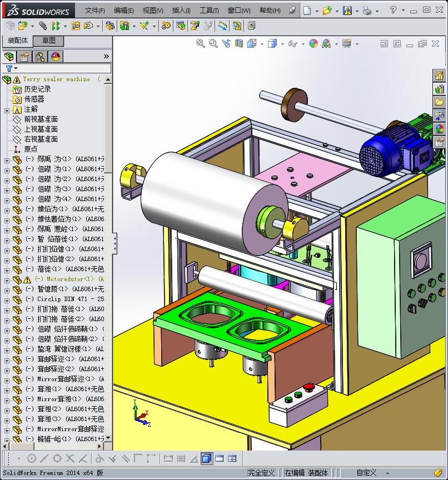Select the 原点 origin item
Screen dimensions: 448x480
(31, 149)
